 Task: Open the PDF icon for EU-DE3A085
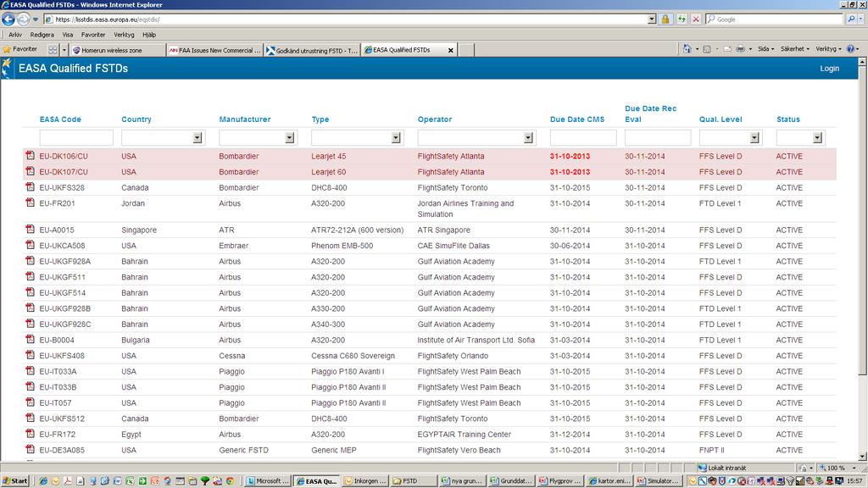(30, 449)
